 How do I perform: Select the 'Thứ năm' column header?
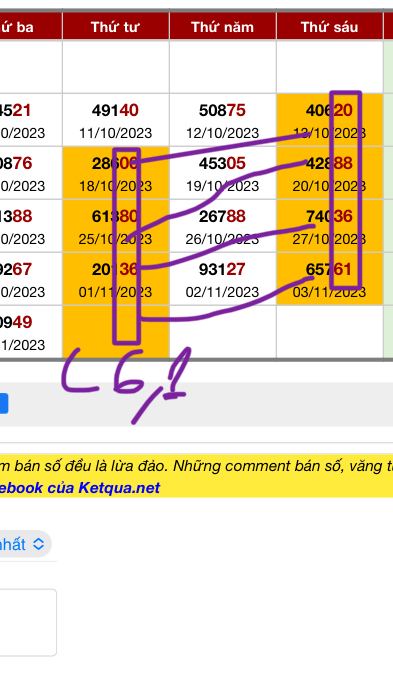coord(222,27)
